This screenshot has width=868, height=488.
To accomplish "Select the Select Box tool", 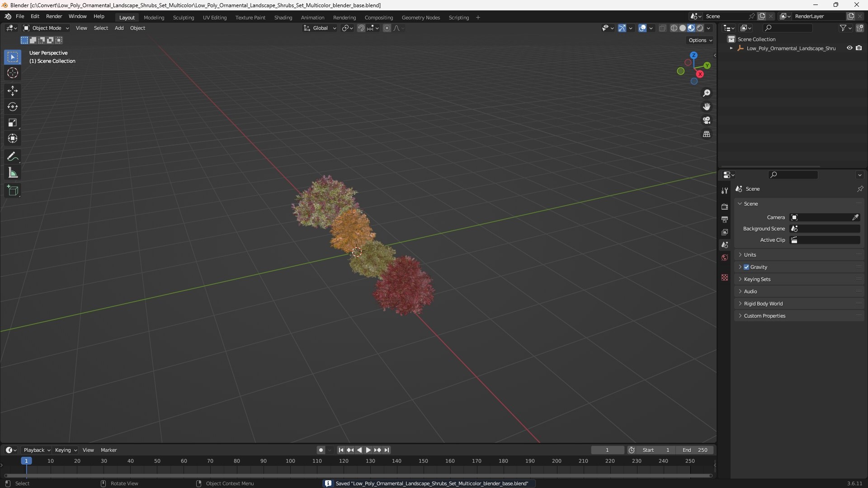I will coord(13,57).
